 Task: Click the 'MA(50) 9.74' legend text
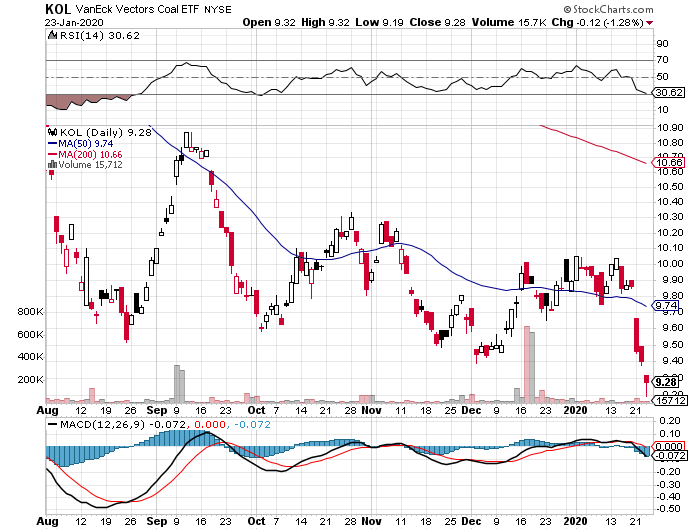86,144
